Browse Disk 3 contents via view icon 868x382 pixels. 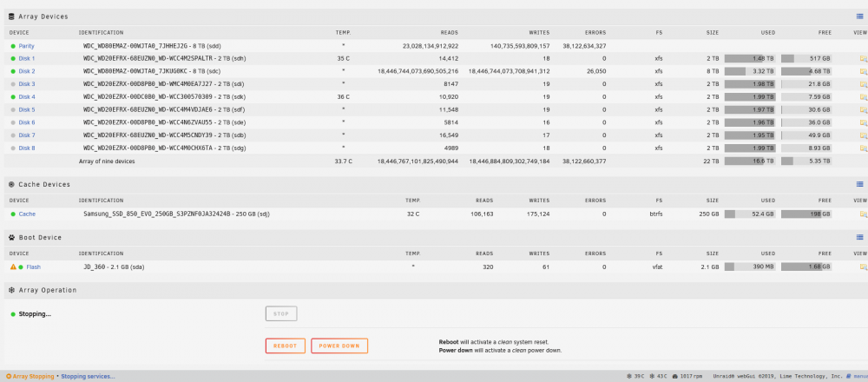click(x=863, y=84)
